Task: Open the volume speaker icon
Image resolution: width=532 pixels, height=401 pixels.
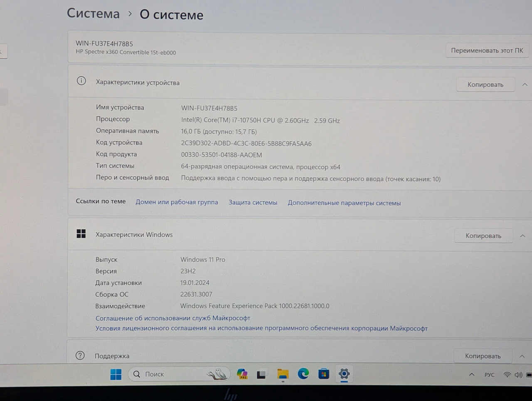Action: [518, 375]
